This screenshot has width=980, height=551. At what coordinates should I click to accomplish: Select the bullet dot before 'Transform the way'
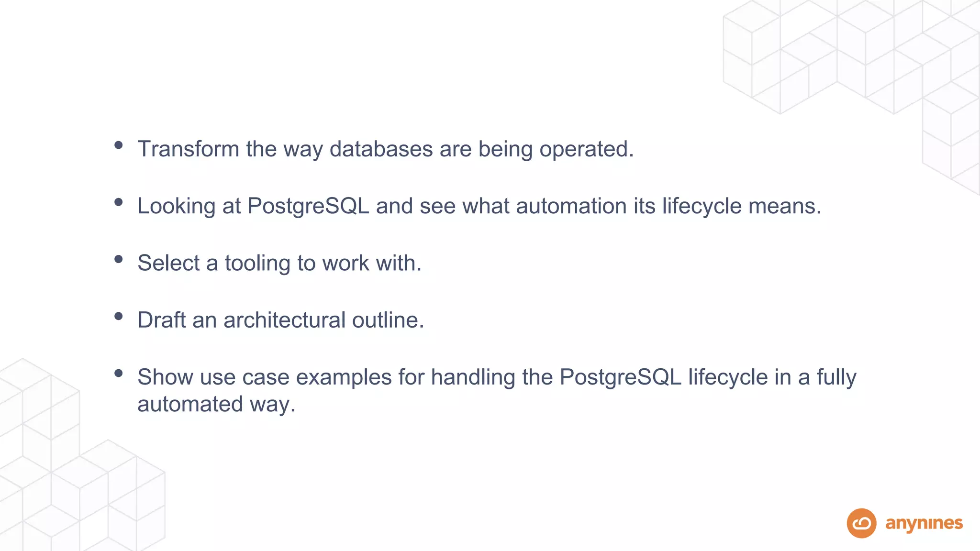point(119,145)
